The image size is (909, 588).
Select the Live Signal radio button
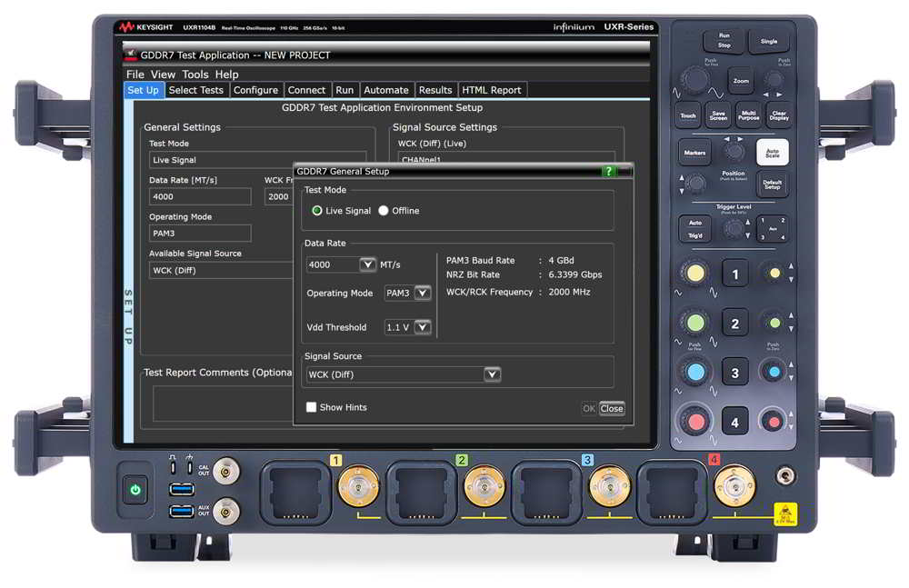click(x=317, y=211)
